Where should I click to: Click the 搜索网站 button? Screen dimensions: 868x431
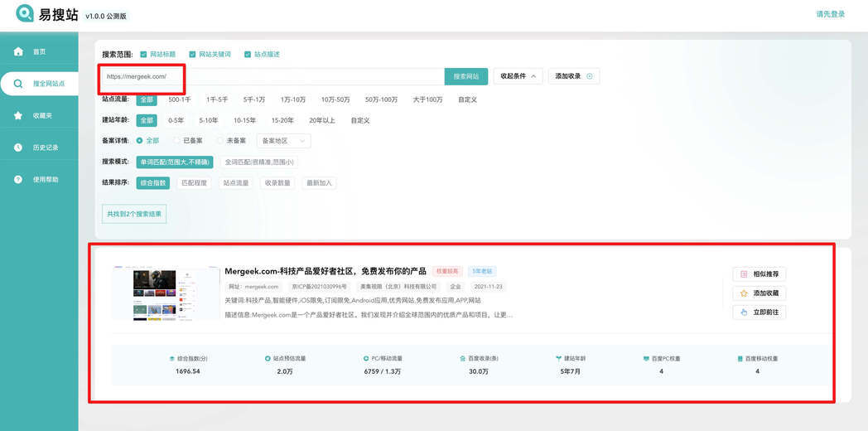466,76
